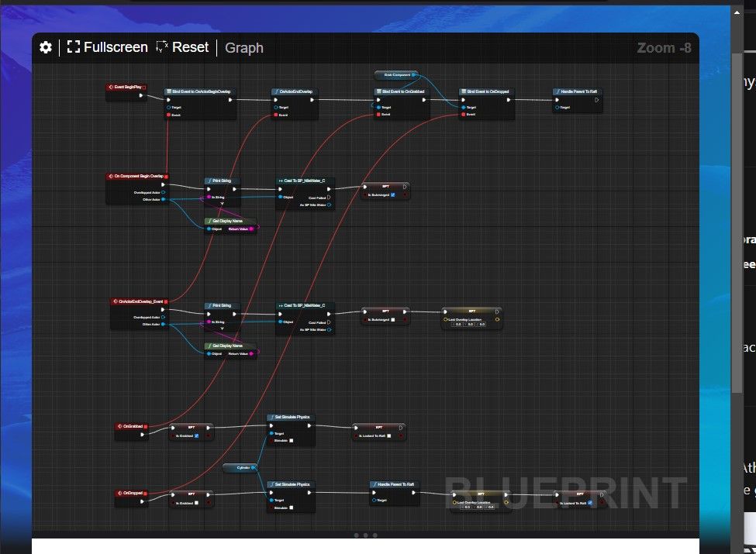Uncheck Is Submerged in the upper SET node
The image size is (756, 554).
coord(393,195)
